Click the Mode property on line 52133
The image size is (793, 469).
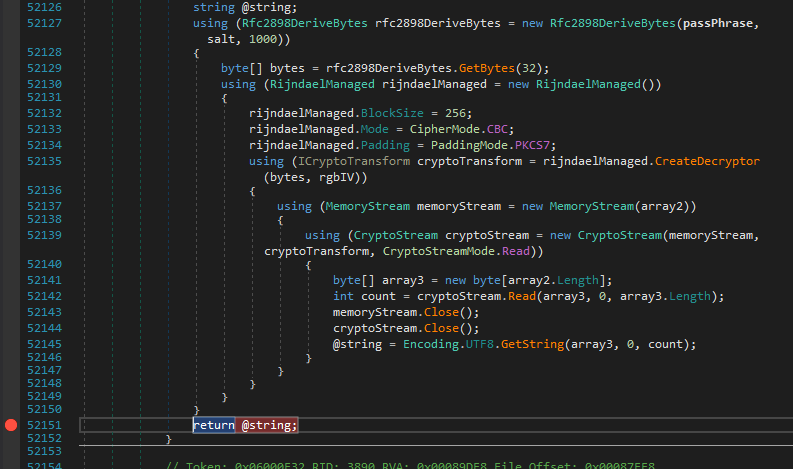tap(374, 130)
